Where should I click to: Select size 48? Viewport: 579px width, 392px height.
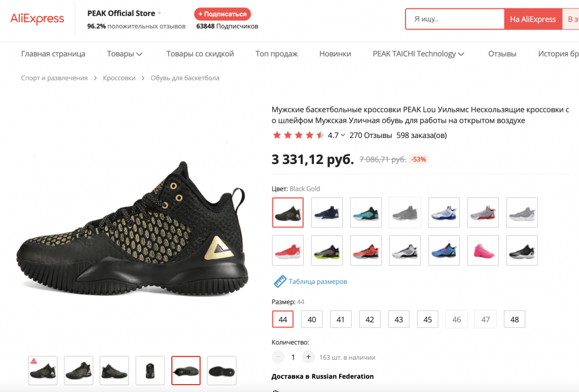coord(515,320)
